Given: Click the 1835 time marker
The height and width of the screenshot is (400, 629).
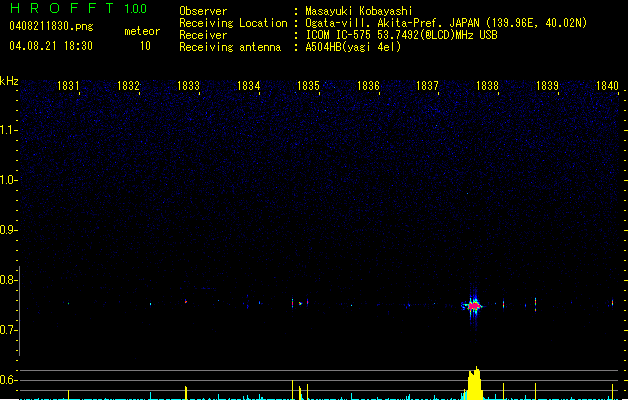Looking at the screenshot, I should point(308,87).
